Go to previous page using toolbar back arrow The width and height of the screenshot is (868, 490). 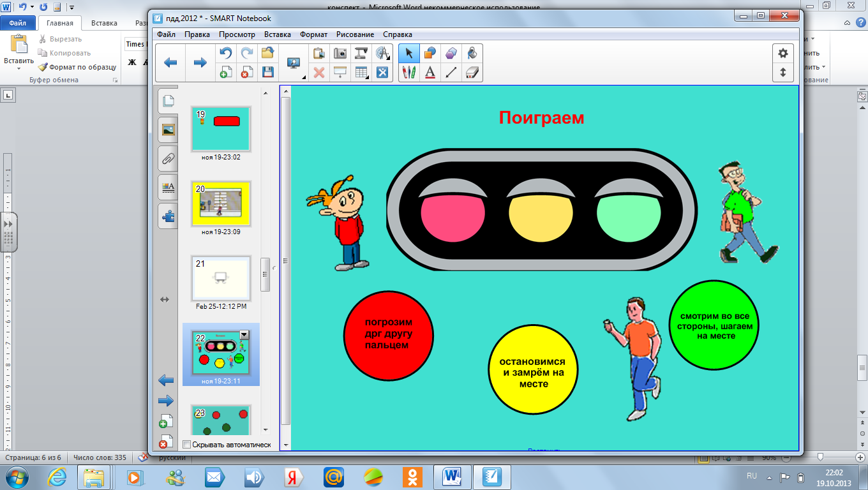tap(170, 63)
